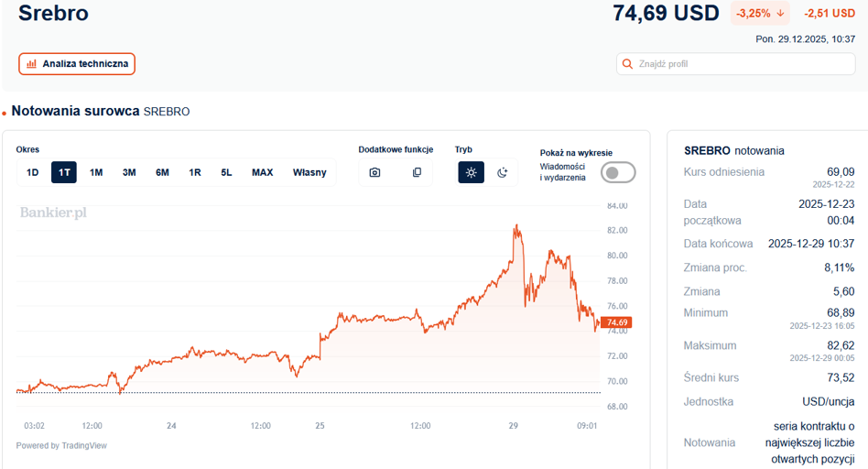Select the 1D period

pyautogui.click(x=33, y=172)
